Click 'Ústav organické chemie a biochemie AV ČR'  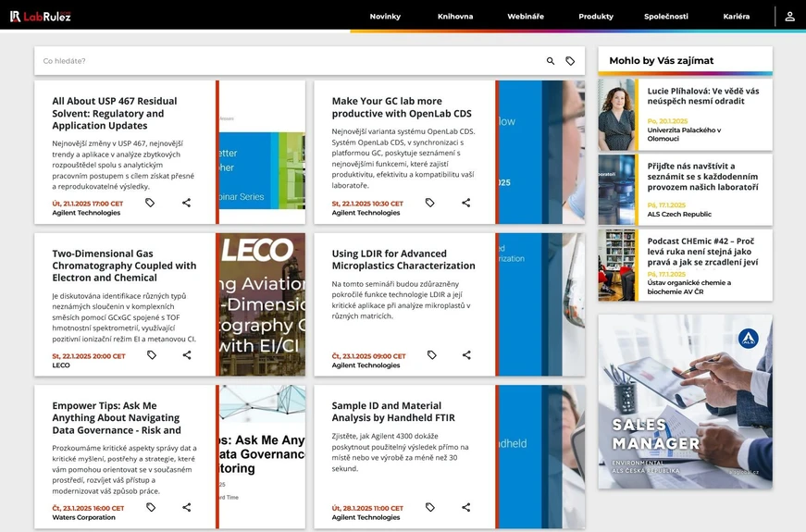tap(688, 287)
